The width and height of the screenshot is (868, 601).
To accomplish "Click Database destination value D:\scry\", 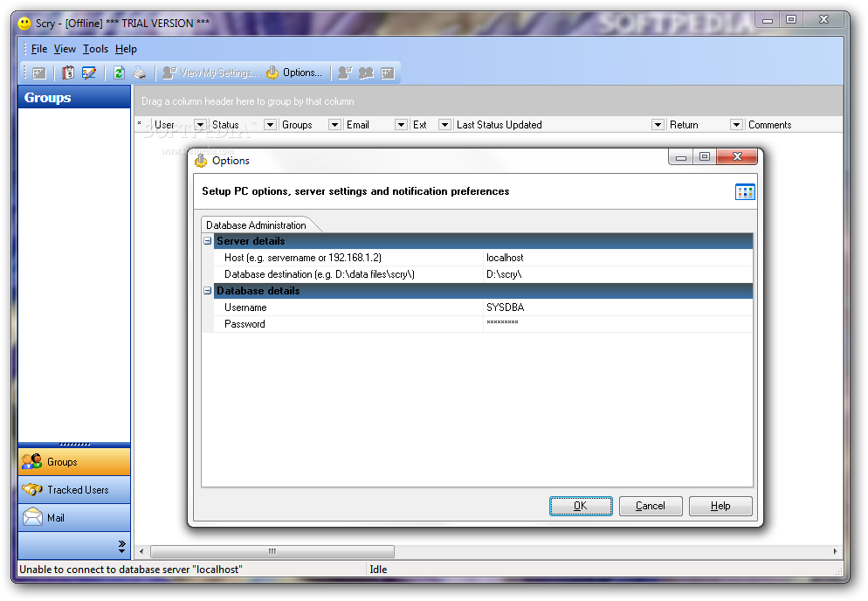I will 617,274.
